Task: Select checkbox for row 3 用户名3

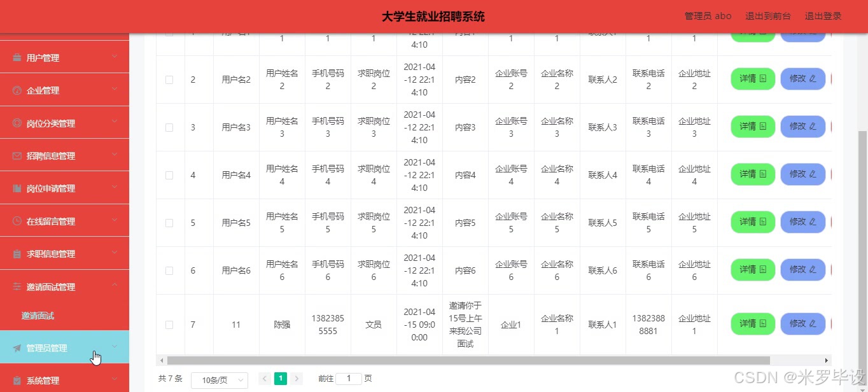Action: (x=169, y=127)
